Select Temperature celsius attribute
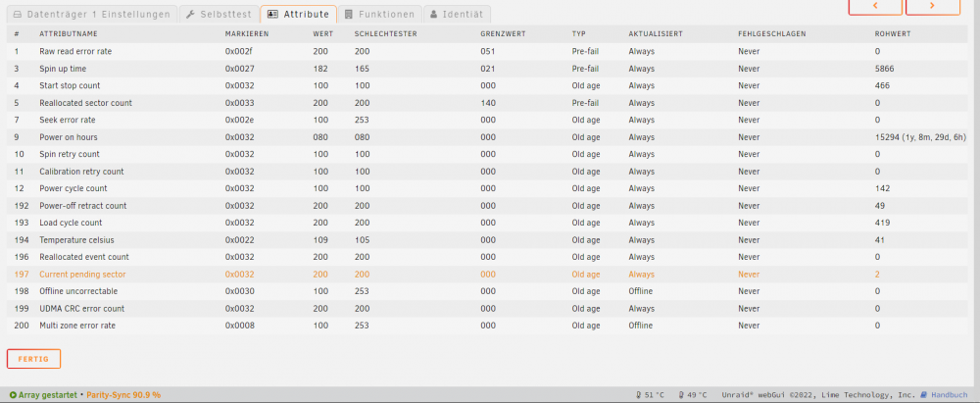Viewport: 980px width, 403px height. pos(76,239)
